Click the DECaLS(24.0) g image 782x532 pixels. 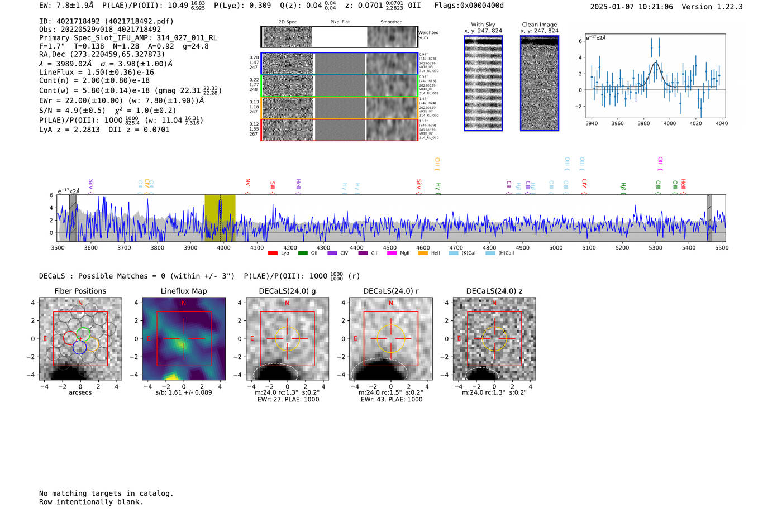pos(288,338)
